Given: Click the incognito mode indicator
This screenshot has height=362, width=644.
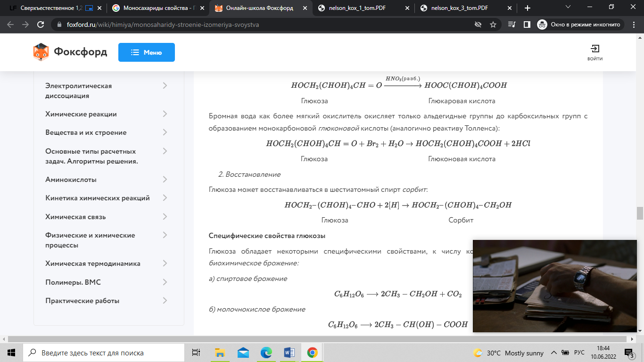Looking at the screenshot, I should 580,25.
